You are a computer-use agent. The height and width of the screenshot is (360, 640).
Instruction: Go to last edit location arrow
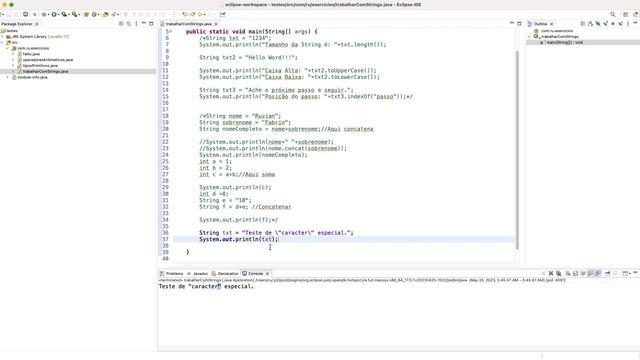point(185,14)
